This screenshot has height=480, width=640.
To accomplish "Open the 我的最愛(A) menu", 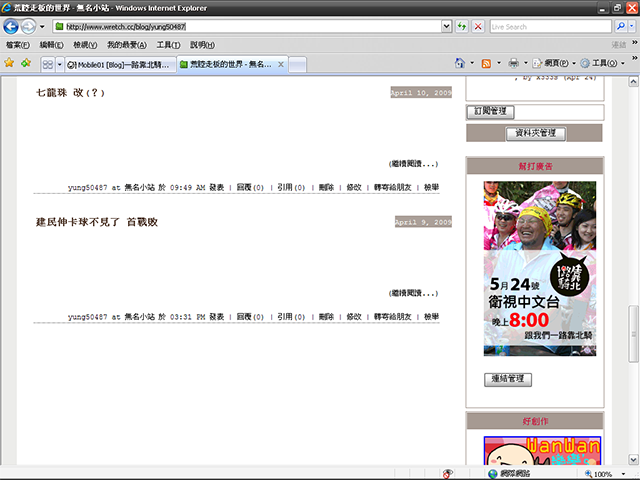I will [127, 45].
